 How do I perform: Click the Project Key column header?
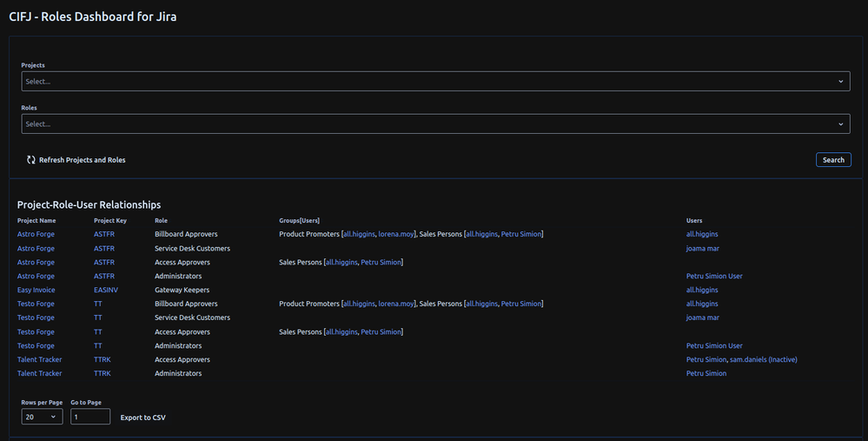[110, 221]
